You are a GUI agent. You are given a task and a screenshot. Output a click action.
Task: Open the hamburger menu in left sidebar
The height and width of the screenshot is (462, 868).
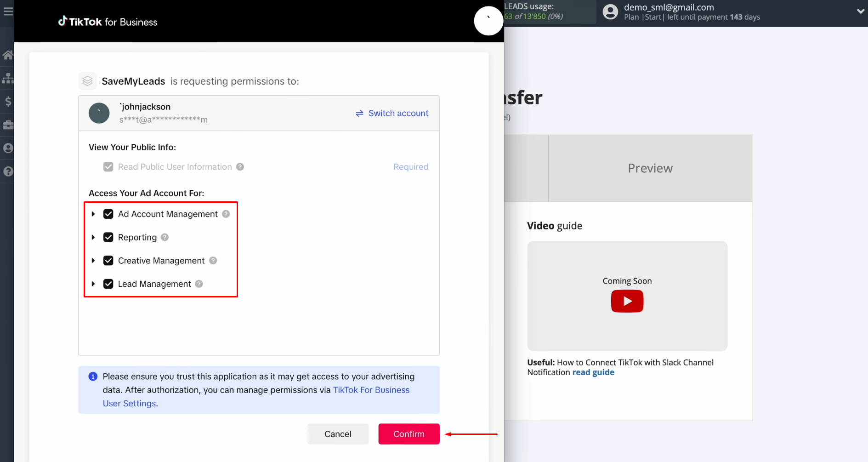point(8,11)
